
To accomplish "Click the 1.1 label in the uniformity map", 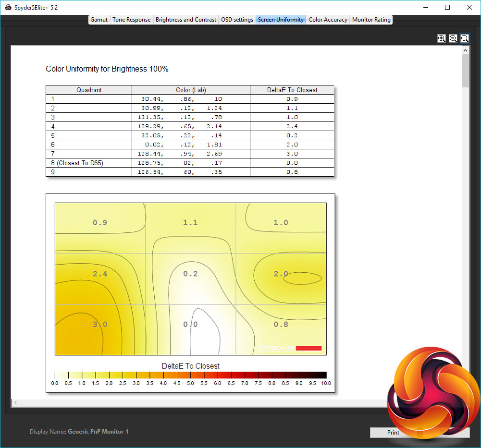I will [x=190, y=222].
